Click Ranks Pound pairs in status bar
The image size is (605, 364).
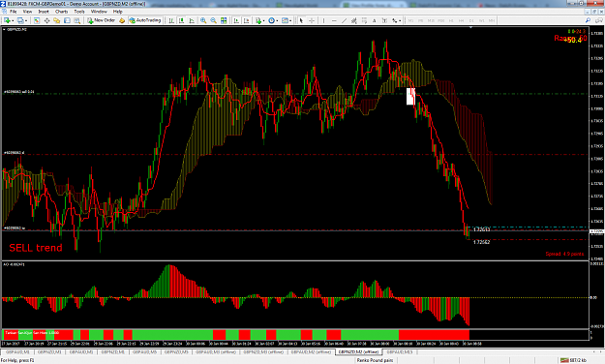[375, 360]
